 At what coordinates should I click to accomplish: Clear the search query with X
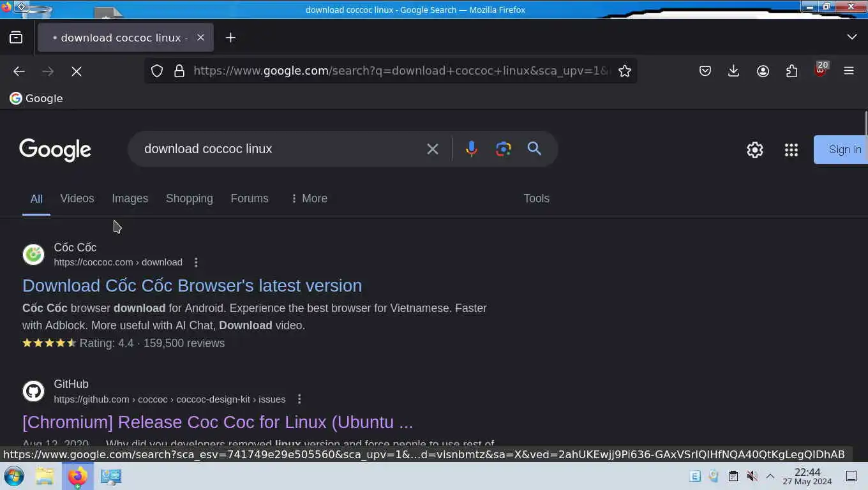[433, 149]
